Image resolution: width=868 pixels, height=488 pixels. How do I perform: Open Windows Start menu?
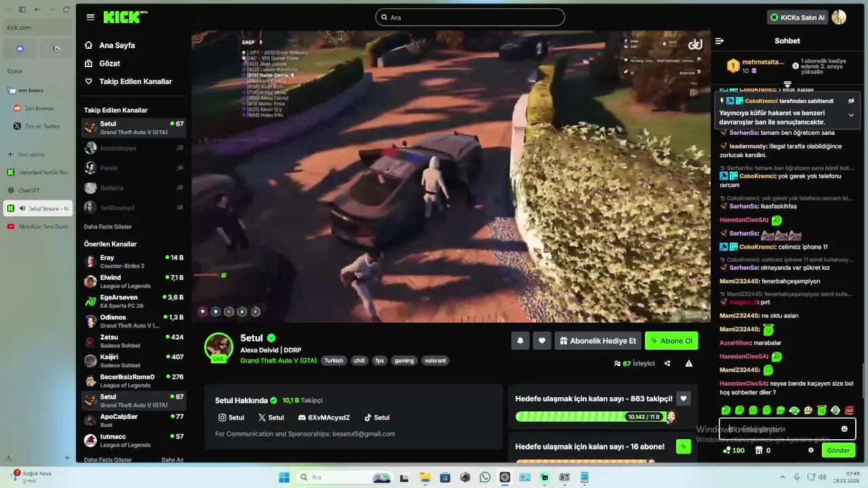tap(284, 477)
